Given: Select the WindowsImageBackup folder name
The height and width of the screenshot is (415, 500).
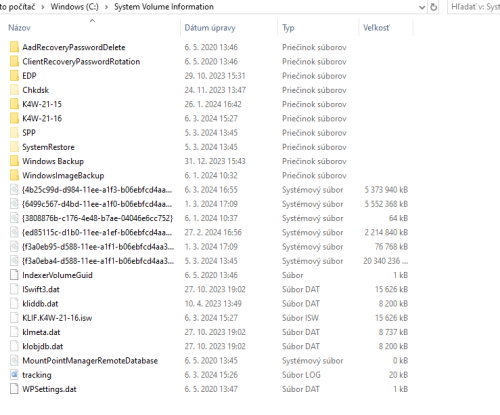Looking at the screenshot, I should (x=63, y=176).
